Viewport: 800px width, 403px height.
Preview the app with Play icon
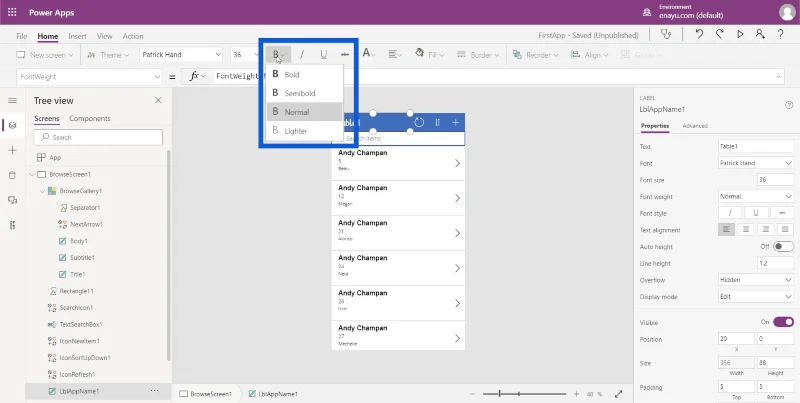pos(740,35)
